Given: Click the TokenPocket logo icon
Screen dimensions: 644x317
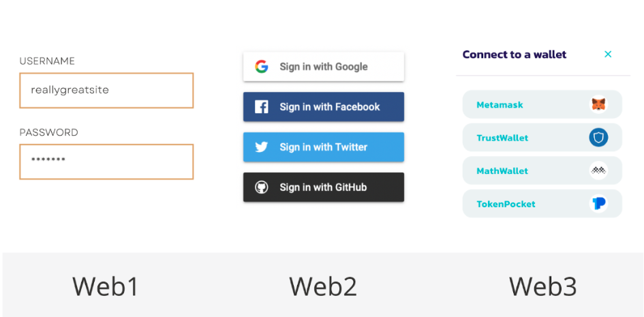Looking at the screenshot, I should click(x=598, y=204).
